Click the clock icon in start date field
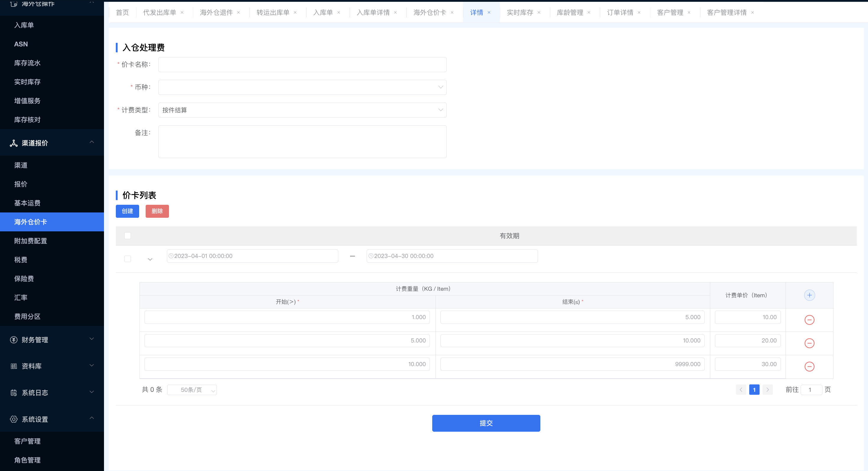 [x=171, y=256]
